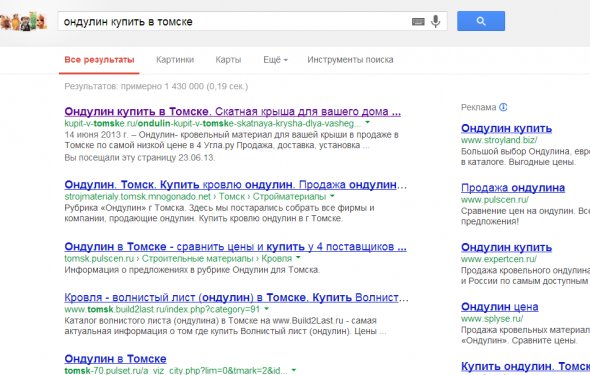Image resolution: width=590 pixels, height=375 pixels.
Task: Expand the Ещё dropdown menu
Action: pyautogui.click(x=275, y=60)
